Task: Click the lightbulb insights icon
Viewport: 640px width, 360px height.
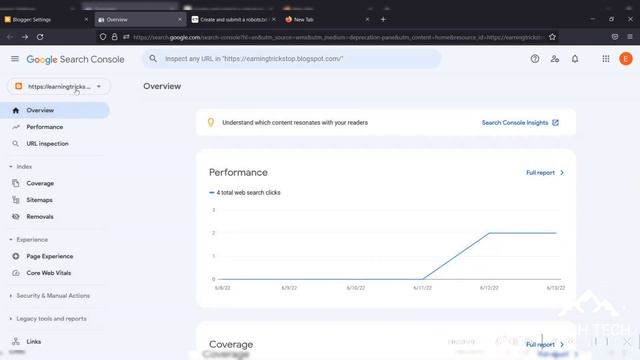Action: (x=211, y=122)
